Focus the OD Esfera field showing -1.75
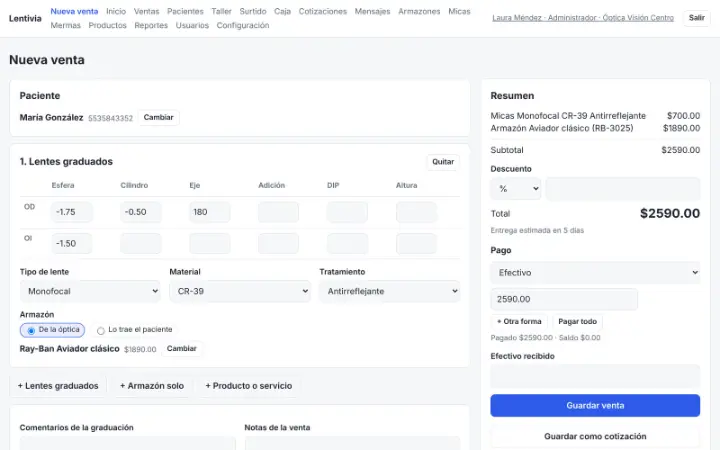Screen dimensions: 720x450 point(72,212)
